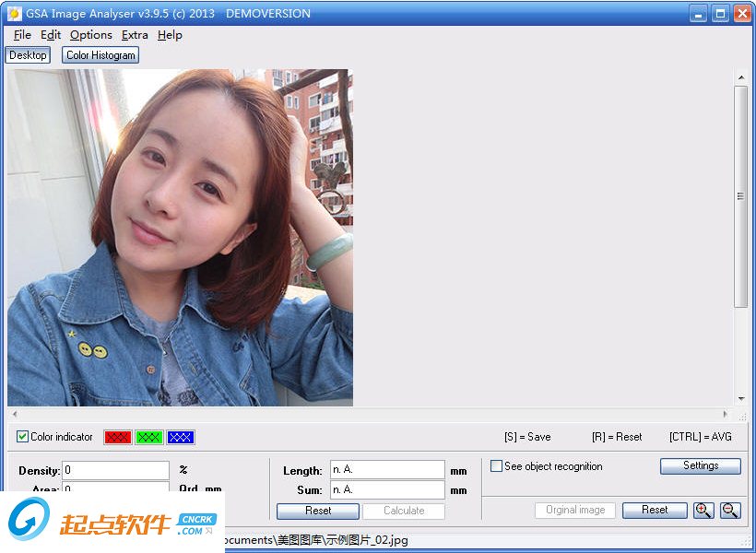Open the Edit menu

[51, 35]
